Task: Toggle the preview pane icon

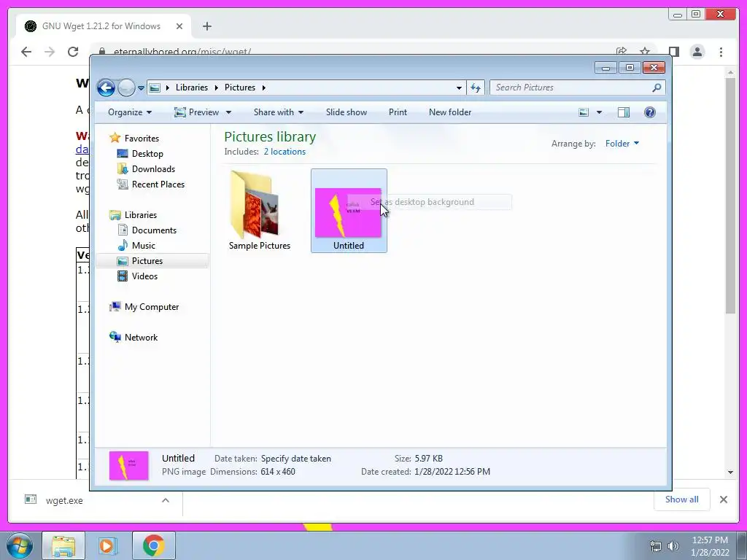Action: click(623, 112)
